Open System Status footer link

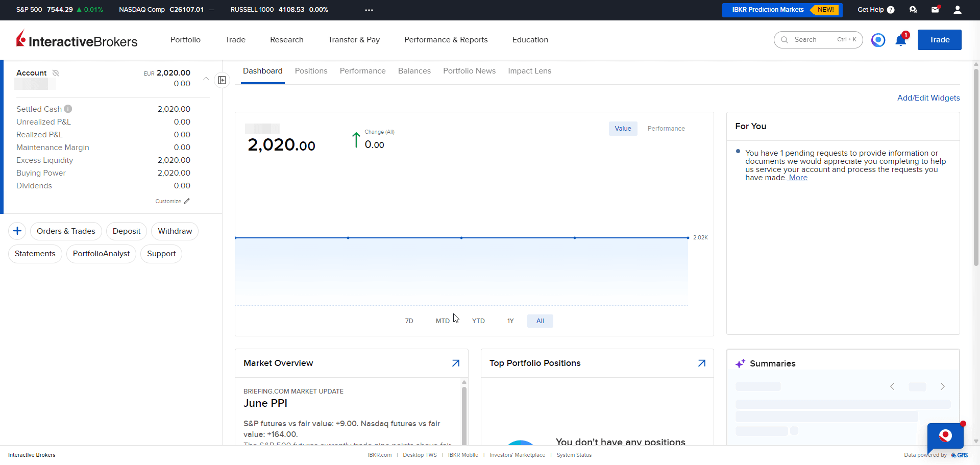[574, 455]
